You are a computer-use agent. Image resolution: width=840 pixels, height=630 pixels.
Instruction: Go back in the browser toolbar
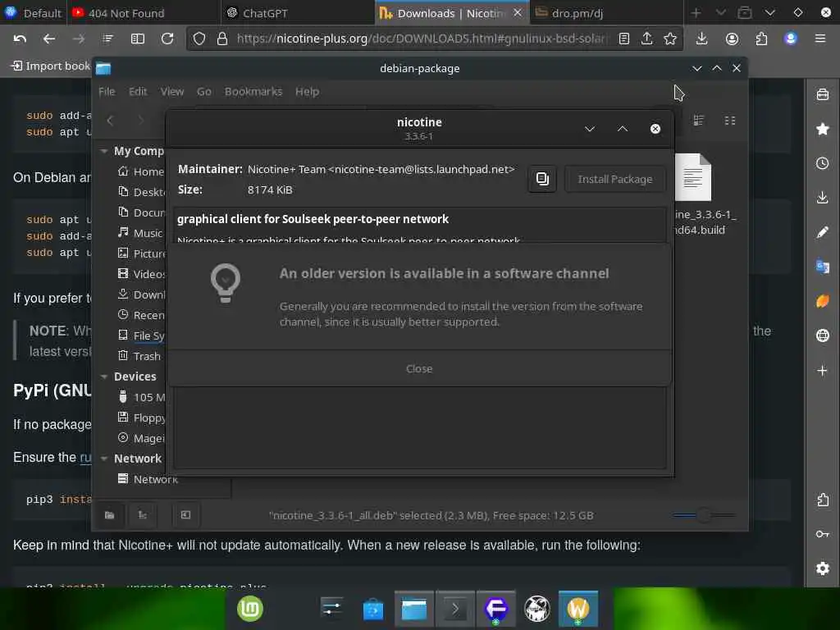pos(48,39)
